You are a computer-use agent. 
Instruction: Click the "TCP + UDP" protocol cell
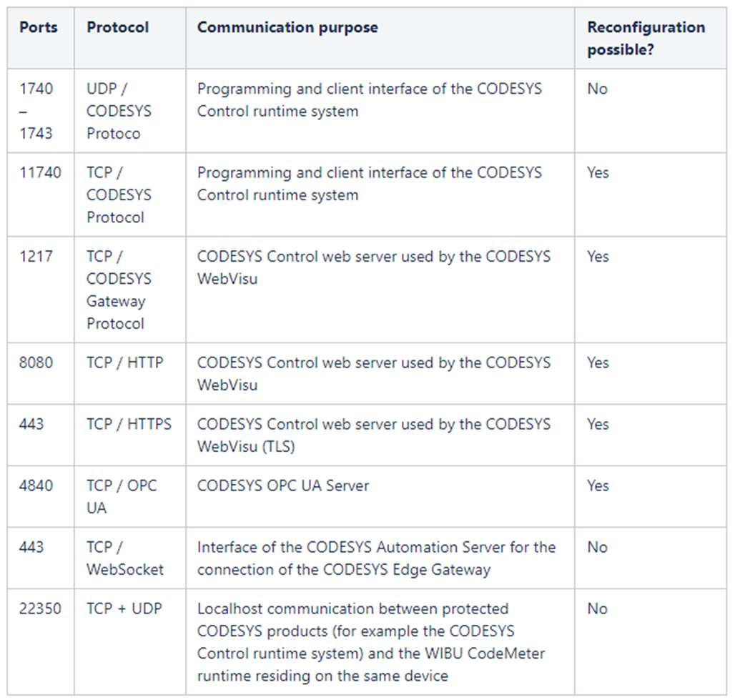[124, 608]
